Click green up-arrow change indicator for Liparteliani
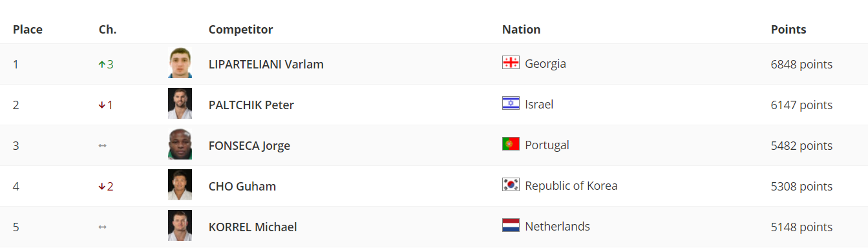The height and width of the screenshot is (248, 868). pos(106,65)
